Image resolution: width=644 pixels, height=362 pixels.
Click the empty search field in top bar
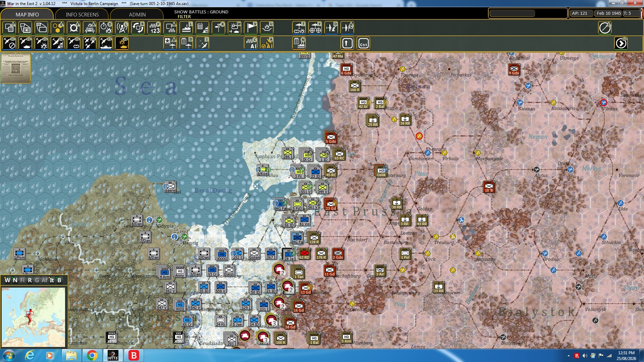(x=512, y=13)
